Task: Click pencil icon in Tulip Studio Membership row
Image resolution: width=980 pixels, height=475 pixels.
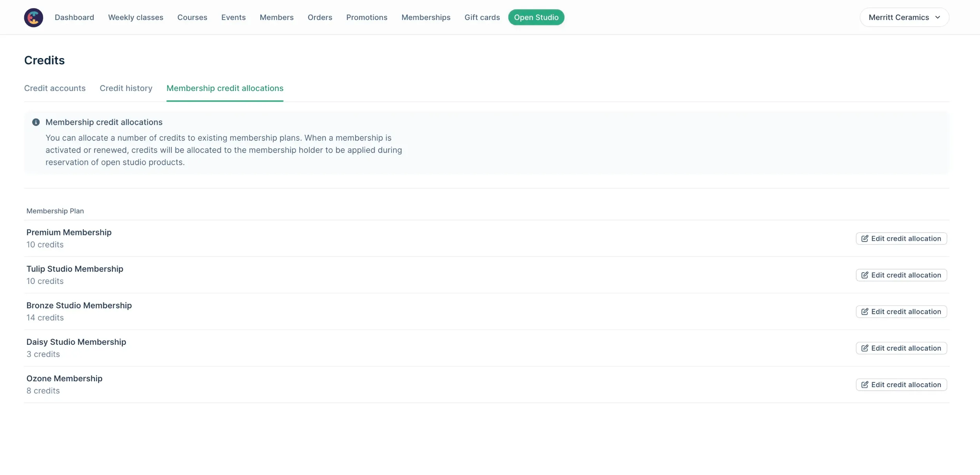Action: (x=864, y=275)
